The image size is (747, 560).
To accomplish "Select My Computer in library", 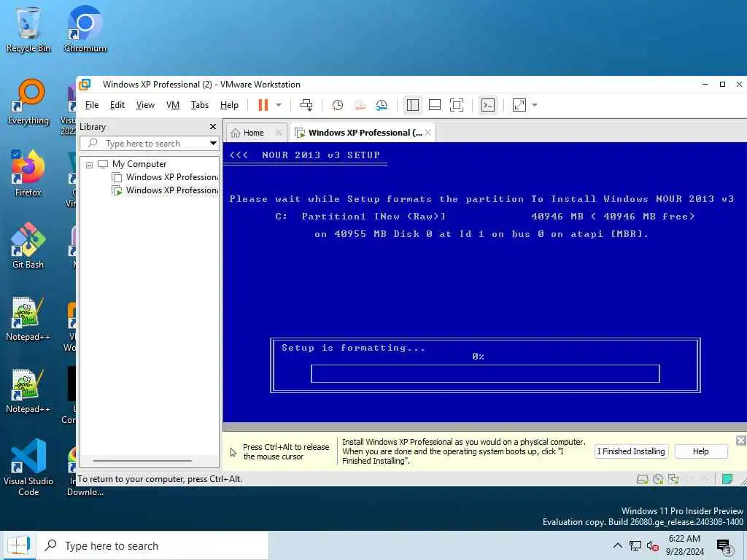I will click(x=139, y=164).
